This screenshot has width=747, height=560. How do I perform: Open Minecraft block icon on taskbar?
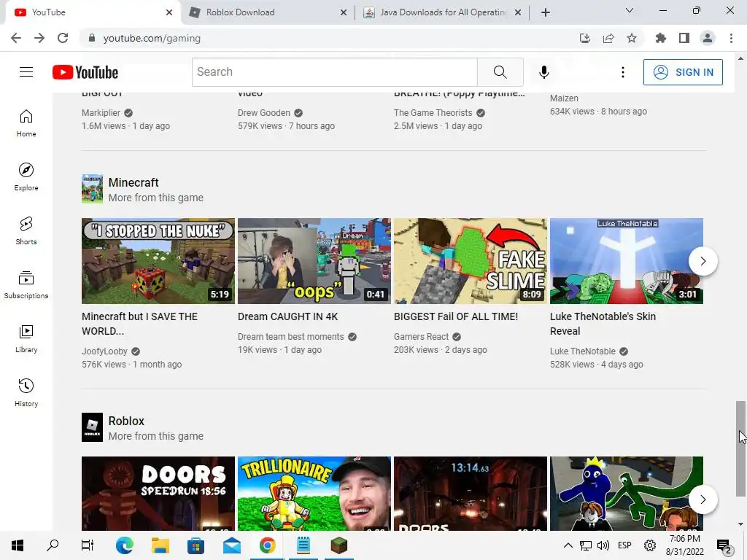click(338, 545)
